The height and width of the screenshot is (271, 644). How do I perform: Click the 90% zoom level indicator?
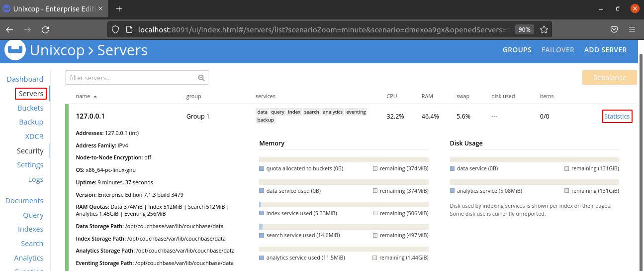525,29
